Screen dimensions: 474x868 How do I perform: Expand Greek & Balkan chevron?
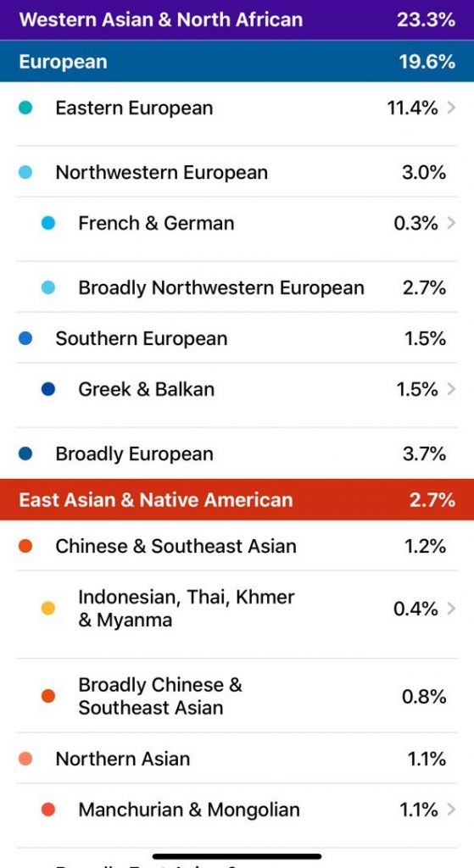click(x=451, y=389)
